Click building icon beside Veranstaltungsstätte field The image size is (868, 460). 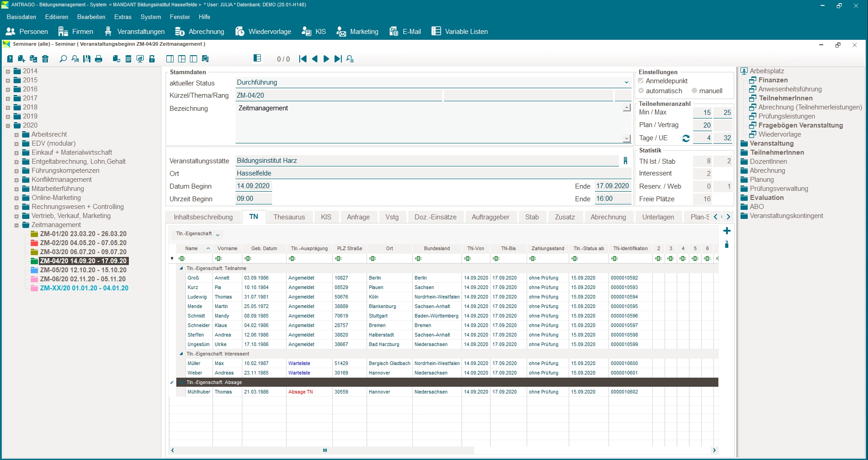(625, 161)
